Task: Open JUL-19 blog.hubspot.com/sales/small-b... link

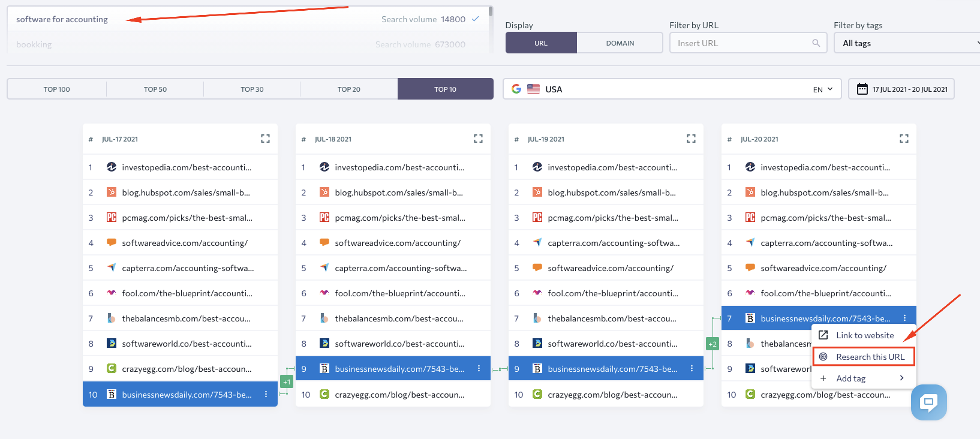Action: click(612, 192)
